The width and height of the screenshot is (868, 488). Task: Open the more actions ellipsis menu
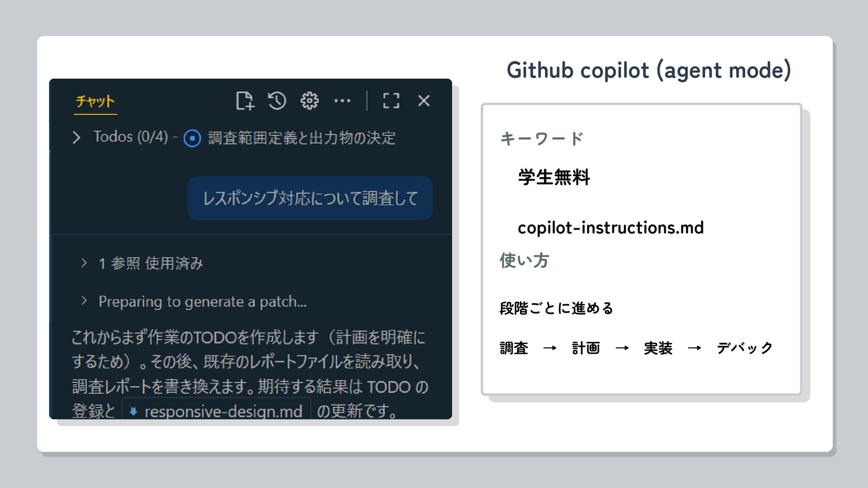click(342, 101)
